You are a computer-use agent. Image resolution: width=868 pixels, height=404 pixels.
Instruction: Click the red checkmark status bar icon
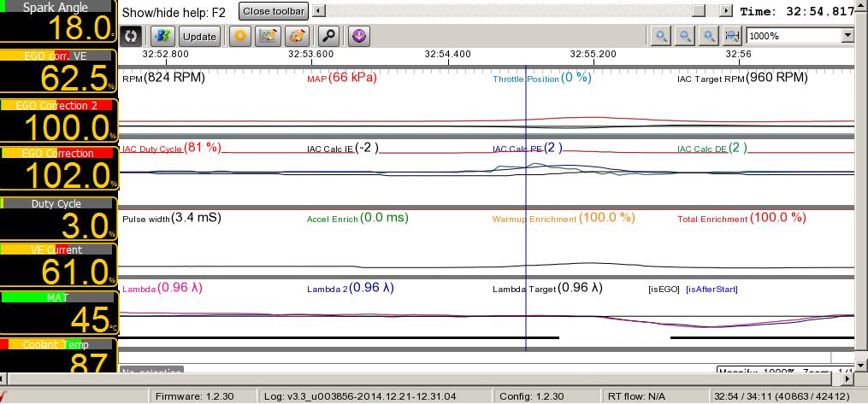(4, 395)
